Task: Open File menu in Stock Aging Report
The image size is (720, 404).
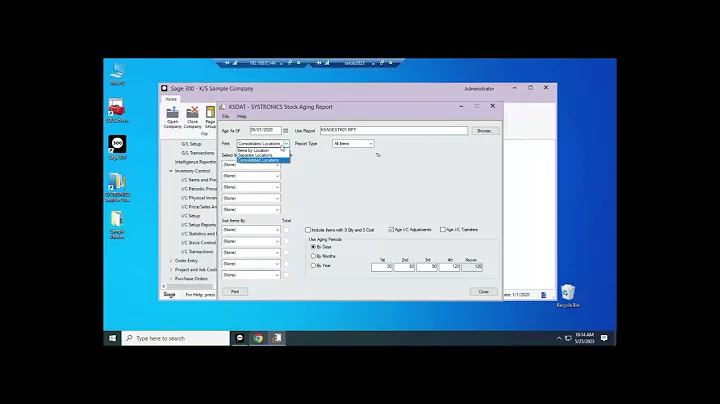Action: [x=225, y=117]
